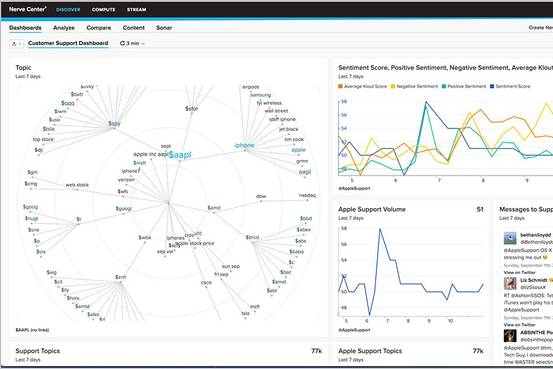The height and width of the screenshot is (369, 553).
Task: Click the top stock topic label
Action: (x=43, y=139)
